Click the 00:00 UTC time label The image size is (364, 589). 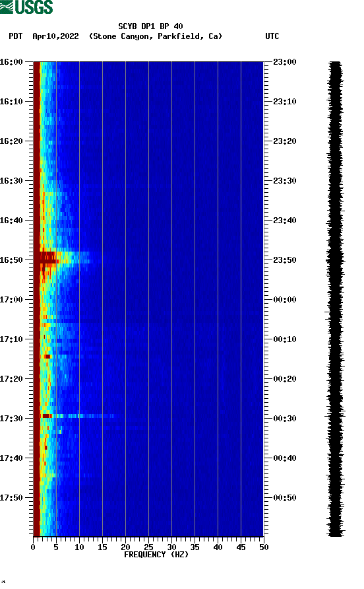[285, 300]
